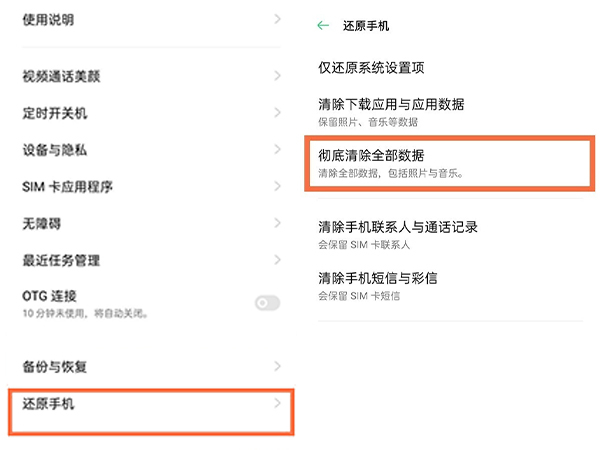Open 使用说明 via its chevron arrow
Image resolution: width=600 pixels, height=450 pixels.
[277, 20]
